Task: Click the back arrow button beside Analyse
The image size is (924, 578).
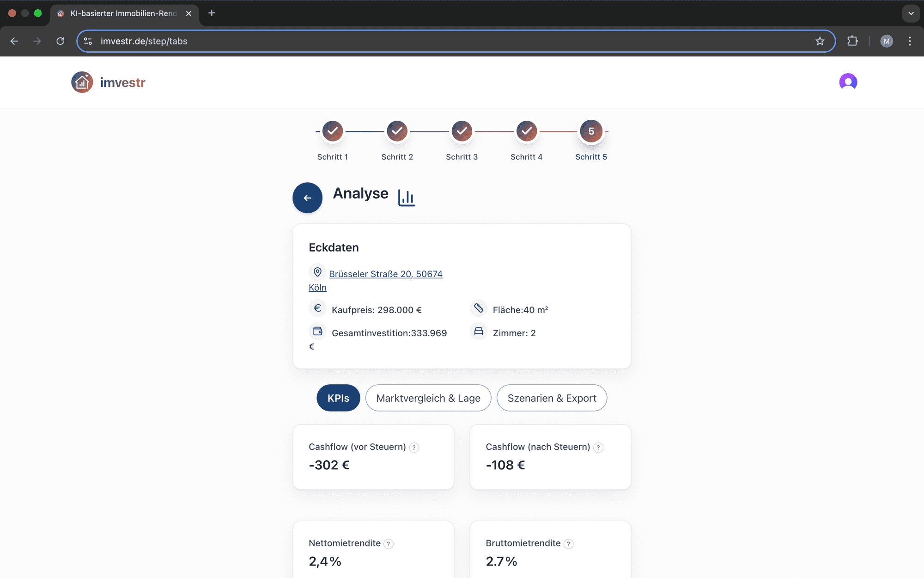Action: click(307, 198)
